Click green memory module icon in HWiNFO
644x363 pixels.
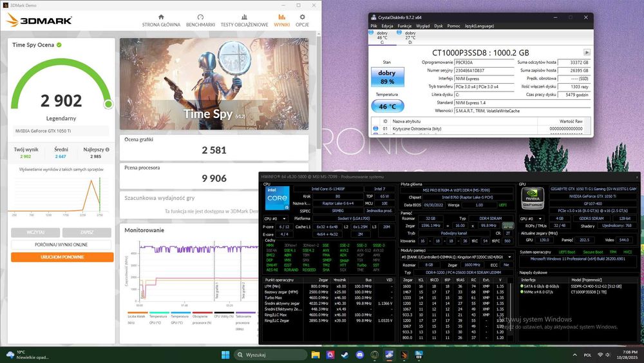coord(508,226)
